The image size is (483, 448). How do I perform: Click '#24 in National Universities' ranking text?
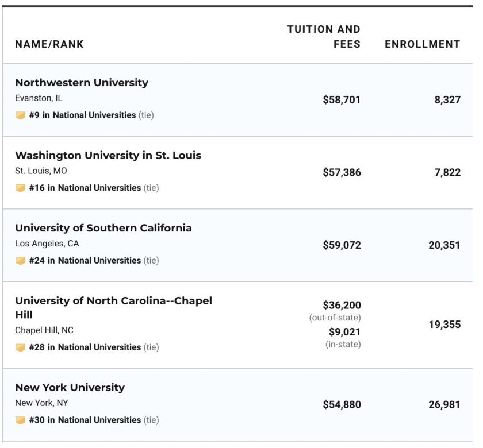(84, 261)
